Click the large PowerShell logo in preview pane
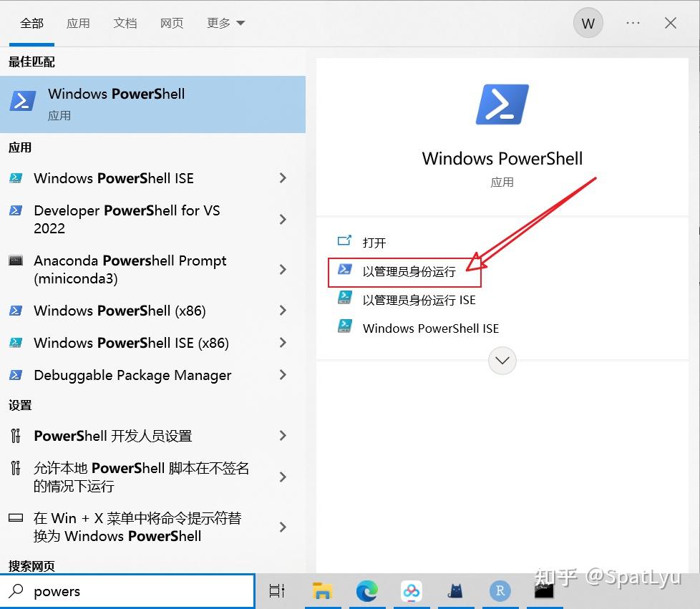Viewport: 700px width, 609px height. pos(502,104)
